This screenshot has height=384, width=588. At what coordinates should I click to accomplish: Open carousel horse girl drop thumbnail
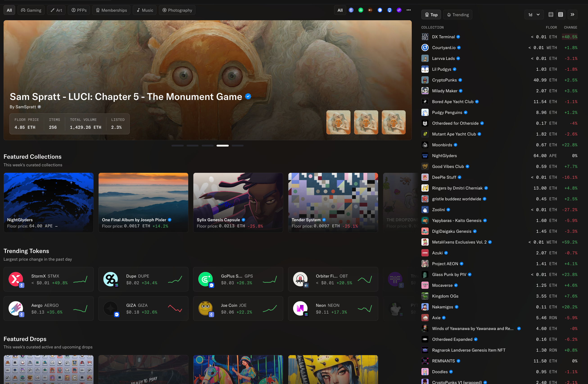tap(238, 370)
